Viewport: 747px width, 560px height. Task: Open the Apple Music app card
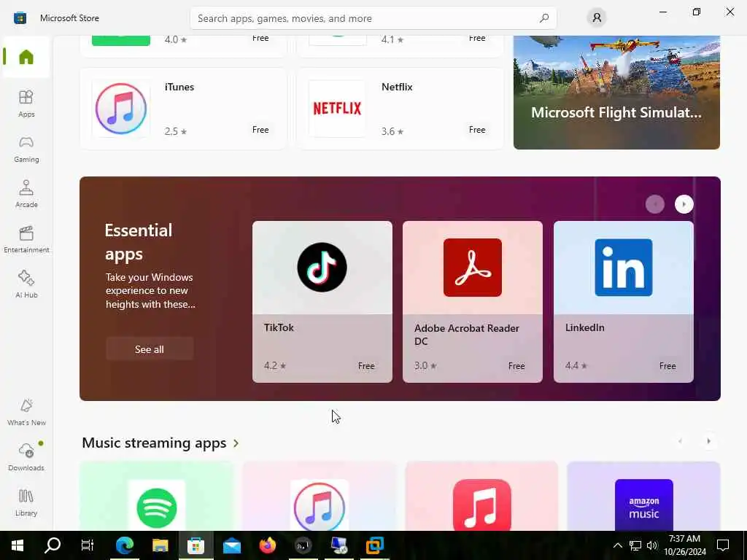pyautogui.click(x=481, y=496)
